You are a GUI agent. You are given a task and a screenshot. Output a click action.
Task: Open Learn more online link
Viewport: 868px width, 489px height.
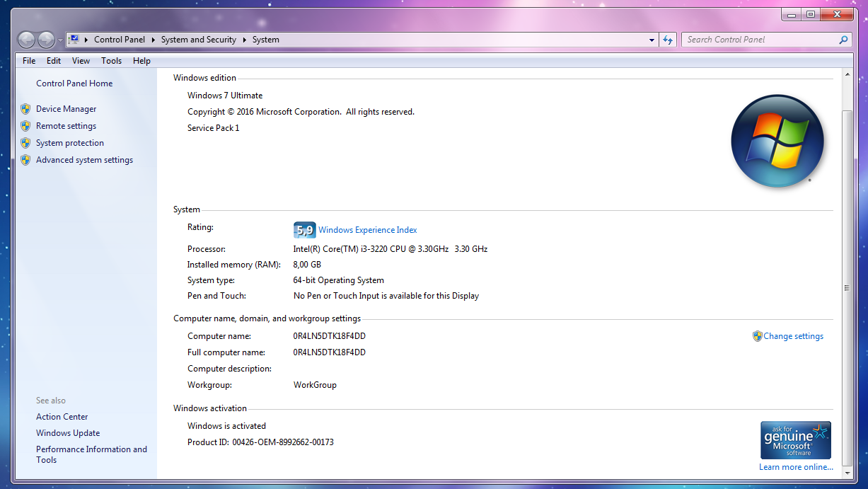(796, 467)
